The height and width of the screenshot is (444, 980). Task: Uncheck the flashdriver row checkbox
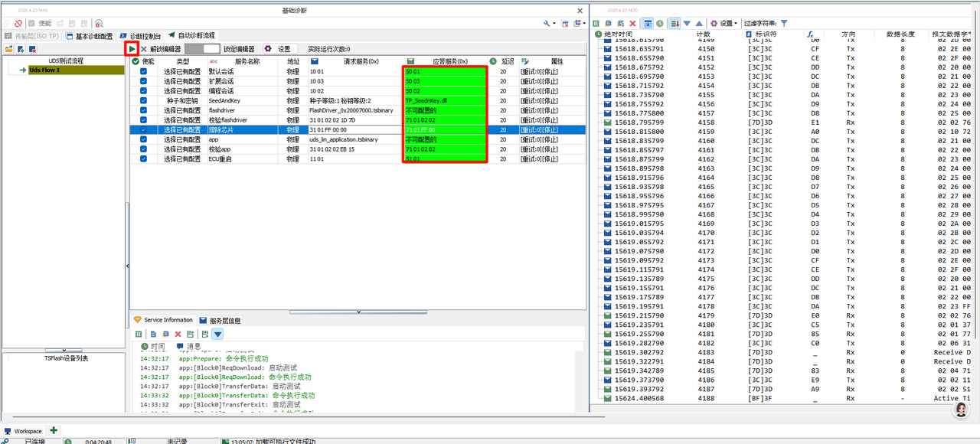(143, 110)
